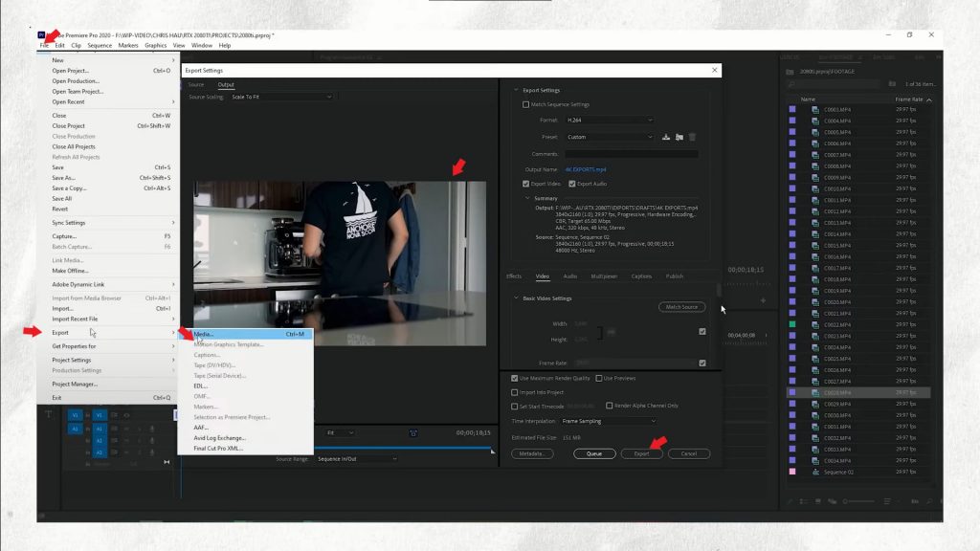Click the Save Preset icon
The height and width of the screenshot is (551, 980).
pyautogui.click(x=666, y=137)
